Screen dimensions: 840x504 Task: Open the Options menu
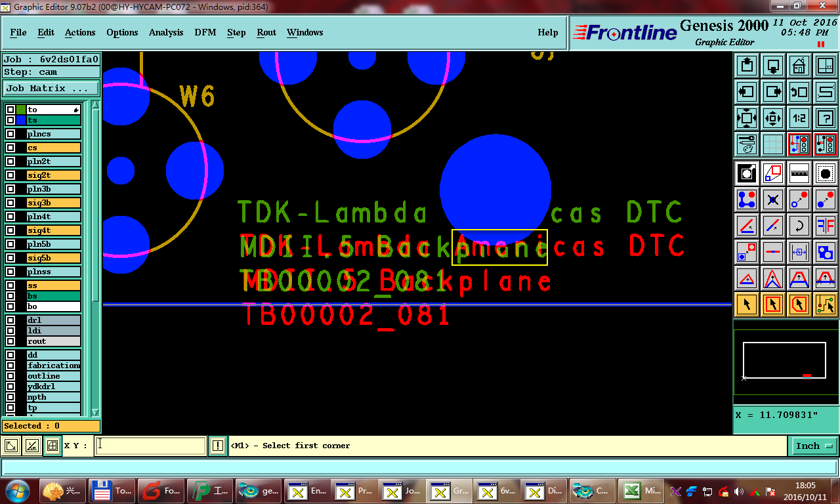pyautogui.click(x=122, y=32)
